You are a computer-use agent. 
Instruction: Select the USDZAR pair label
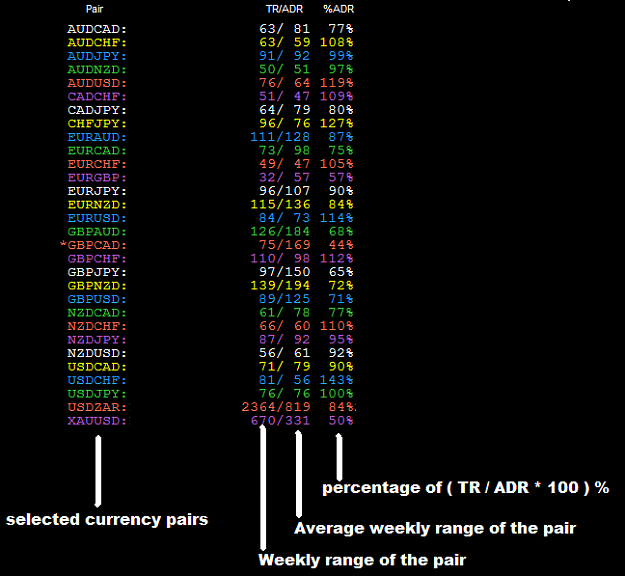click(x=98, y=407)
